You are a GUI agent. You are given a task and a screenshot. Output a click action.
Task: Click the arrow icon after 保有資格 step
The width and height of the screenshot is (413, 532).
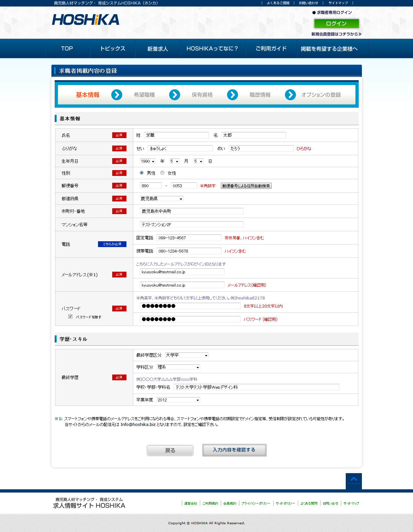[233, 95]
